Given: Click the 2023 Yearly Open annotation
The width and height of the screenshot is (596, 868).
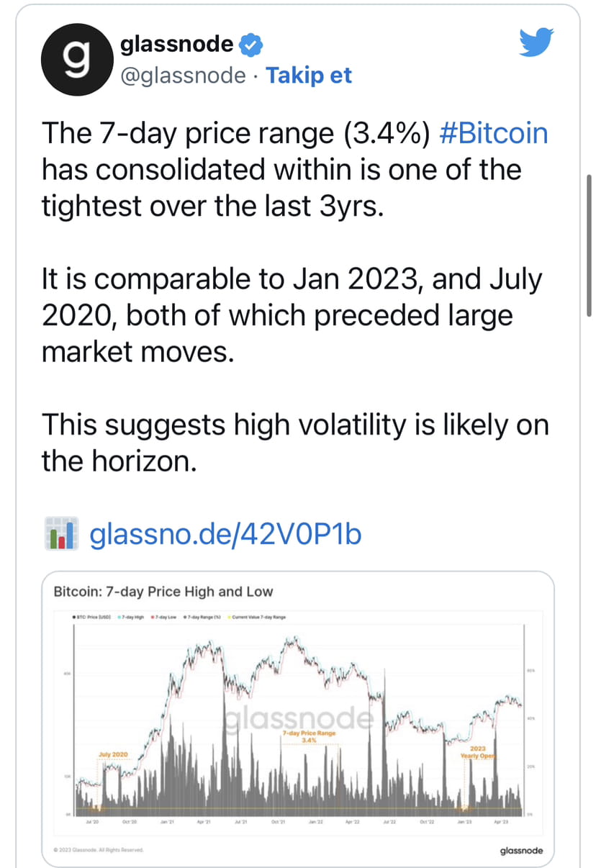Looking at the screenshot, I should click(479, 752).
